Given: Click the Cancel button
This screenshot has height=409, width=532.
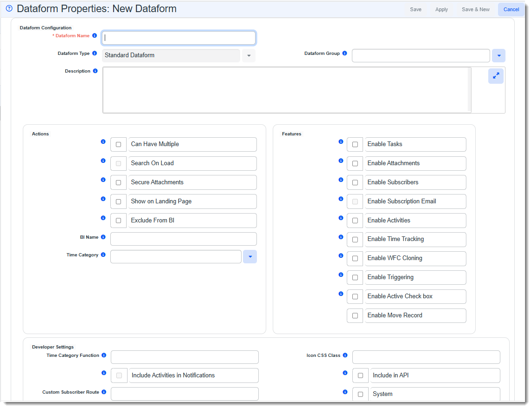Looking at the screenshot, I should pyautogui.click(x=511, y=9).
